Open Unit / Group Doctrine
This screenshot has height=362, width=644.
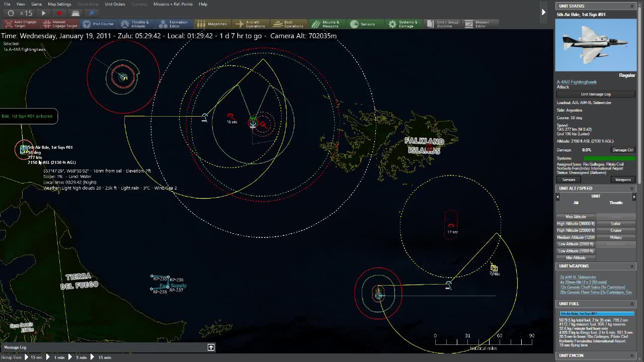[x=443, y=24]
